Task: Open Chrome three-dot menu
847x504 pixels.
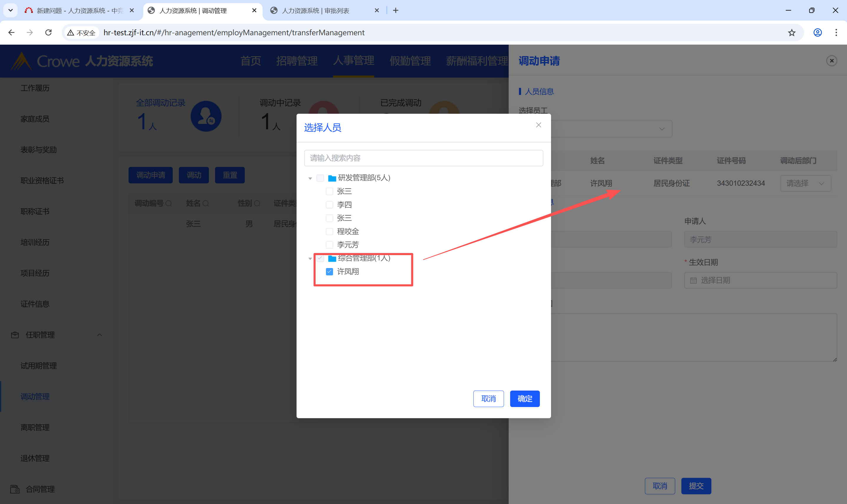Action: [836, 33]
